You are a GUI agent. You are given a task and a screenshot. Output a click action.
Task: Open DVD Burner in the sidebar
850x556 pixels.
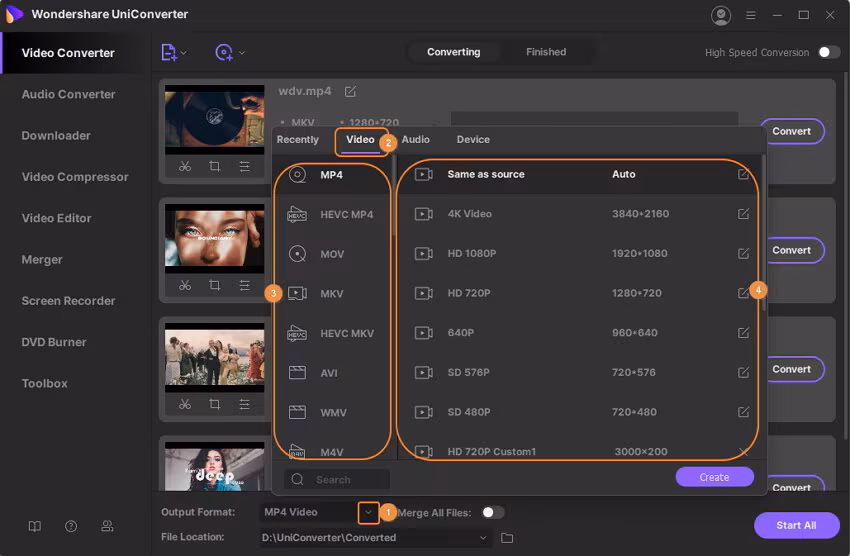click(x=54, y=342)
